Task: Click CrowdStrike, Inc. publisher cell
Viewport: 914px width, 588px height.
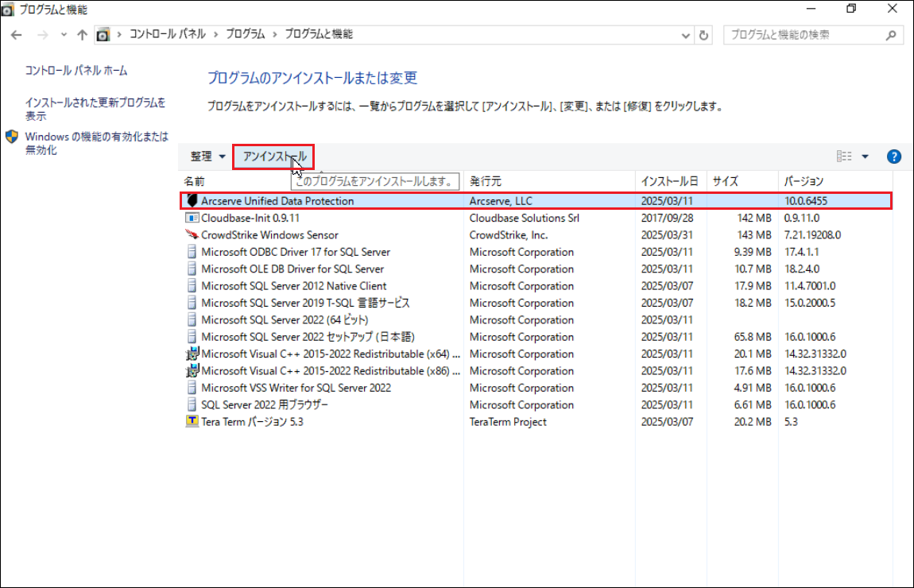Action: [509, 235]
